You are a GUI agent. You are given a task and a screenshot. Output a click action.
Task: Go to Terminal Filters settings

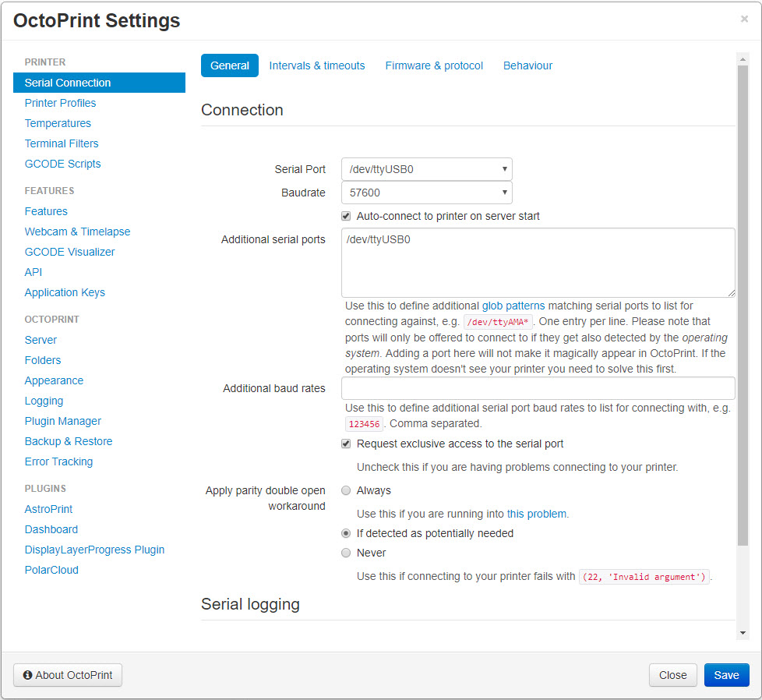click(62, 143)
